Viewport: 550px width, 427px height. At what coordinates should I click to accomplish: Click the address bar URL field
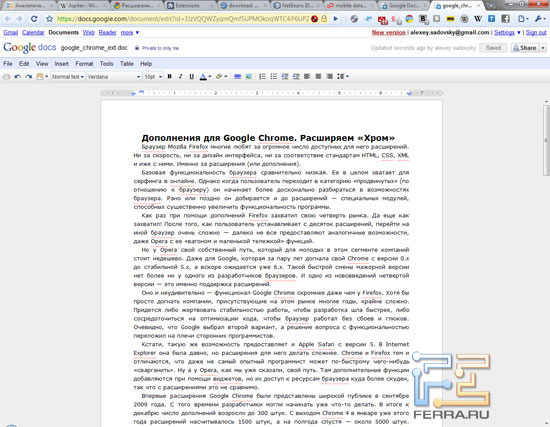coord(182,19)
